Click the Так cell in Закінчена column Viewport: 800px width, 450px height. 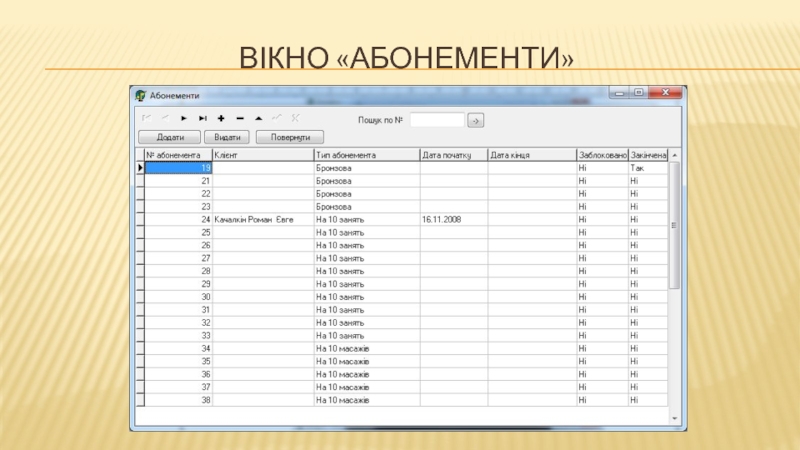point(647,168)
